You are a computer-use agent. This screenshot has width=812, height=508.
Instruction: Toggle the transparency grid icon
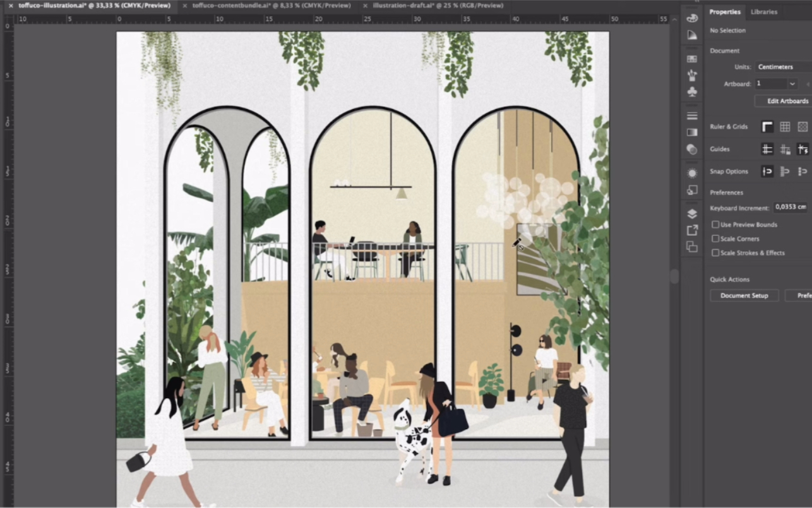coord(803,127)
